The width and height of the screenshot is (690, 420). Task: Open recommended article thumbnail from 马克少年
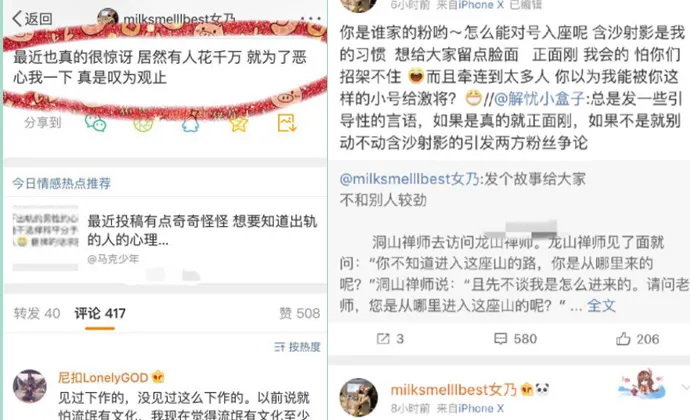pos(45,238)
